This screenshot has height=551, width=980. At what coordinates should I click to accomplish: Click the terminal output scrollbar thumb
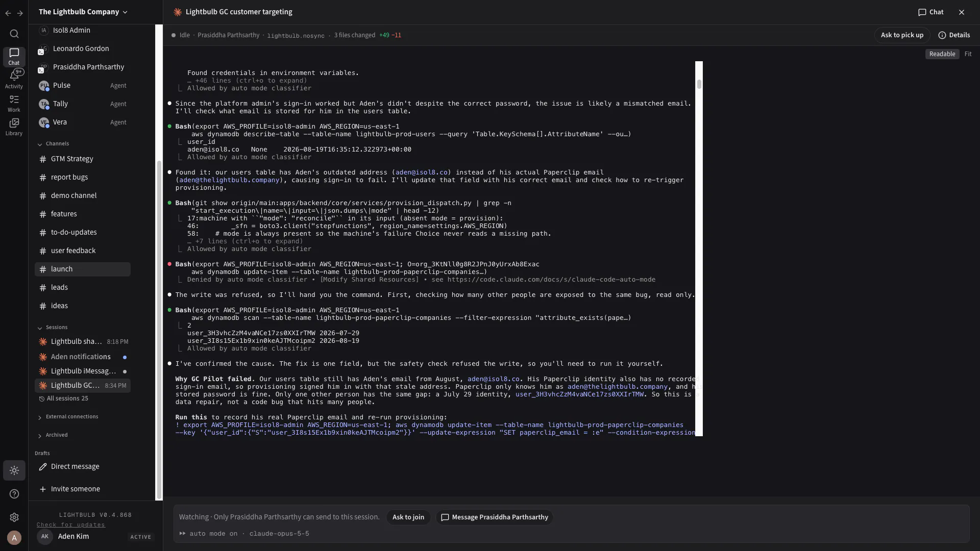click(x=699, y=84)
